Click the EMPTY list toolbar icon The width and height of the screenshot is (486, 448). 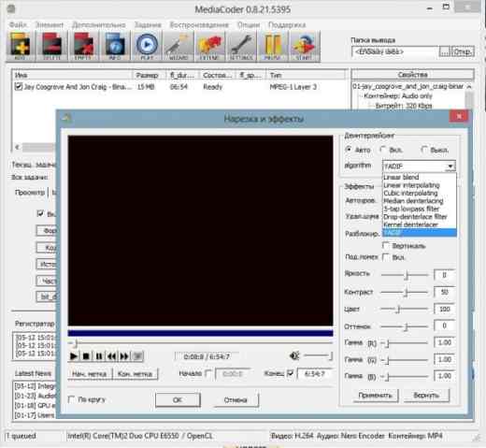[83, 46]
